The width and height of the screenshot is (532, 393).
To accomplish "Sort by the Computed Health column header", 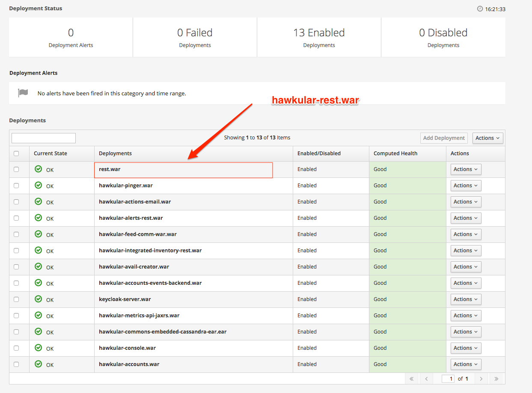I will click(395, 154).
